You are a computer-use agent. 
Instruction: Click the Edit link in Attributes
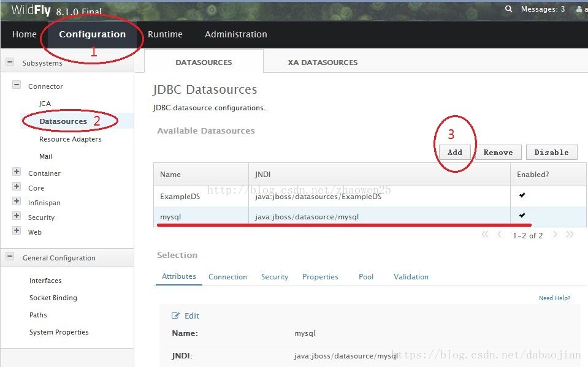click(x=192, y=316)
